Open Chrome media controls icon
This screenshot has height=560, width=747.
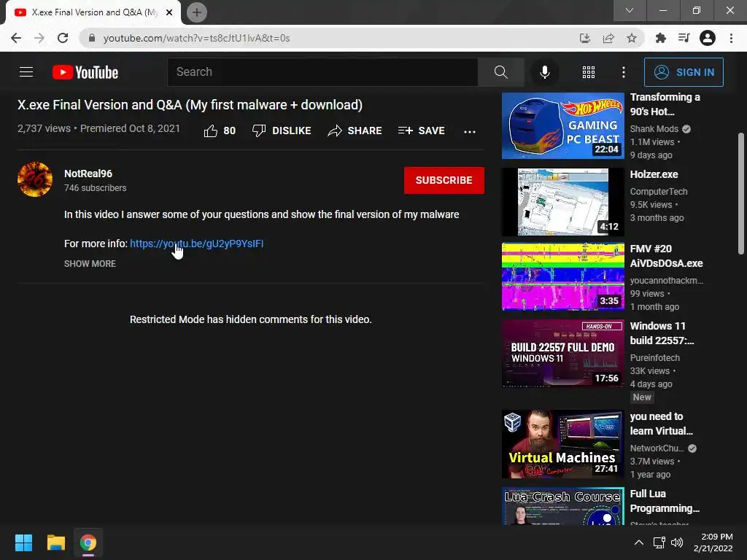[x=684, y=38]
